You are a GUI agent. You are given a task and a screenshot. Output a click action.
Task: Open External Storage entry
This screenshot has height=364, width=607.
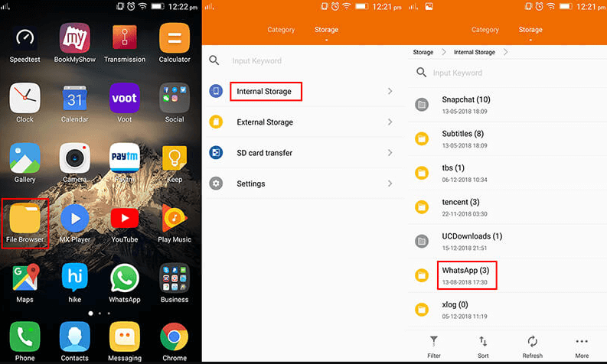(302, 122)
